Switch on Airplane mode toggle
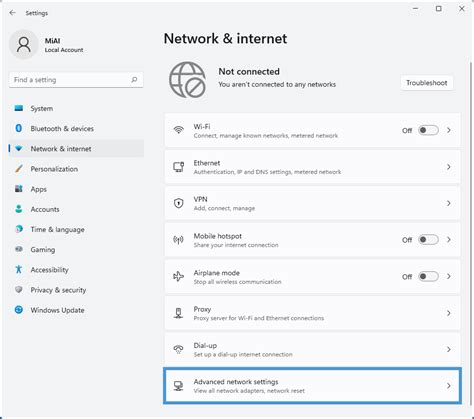Screen dimensions: 474x419 [428, 276]
